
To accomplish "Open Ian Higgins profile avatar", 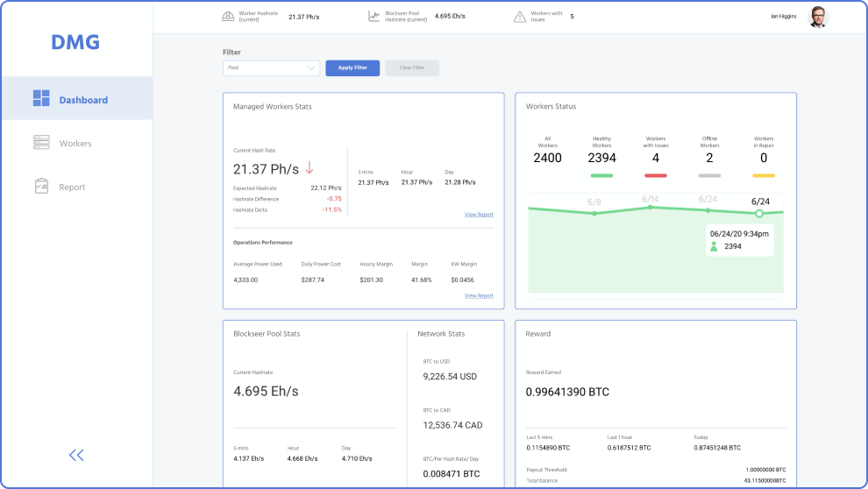I will [817, 17].
